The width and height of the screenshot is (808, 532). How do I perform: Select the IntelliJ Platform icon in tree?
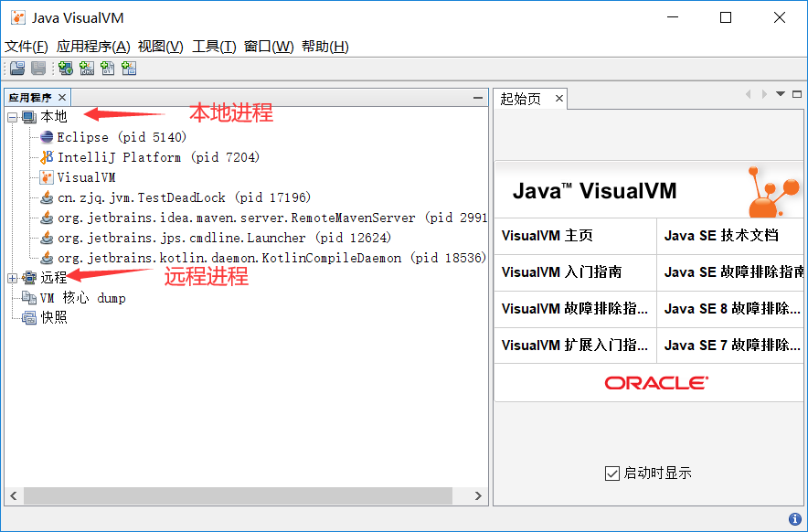47,157
